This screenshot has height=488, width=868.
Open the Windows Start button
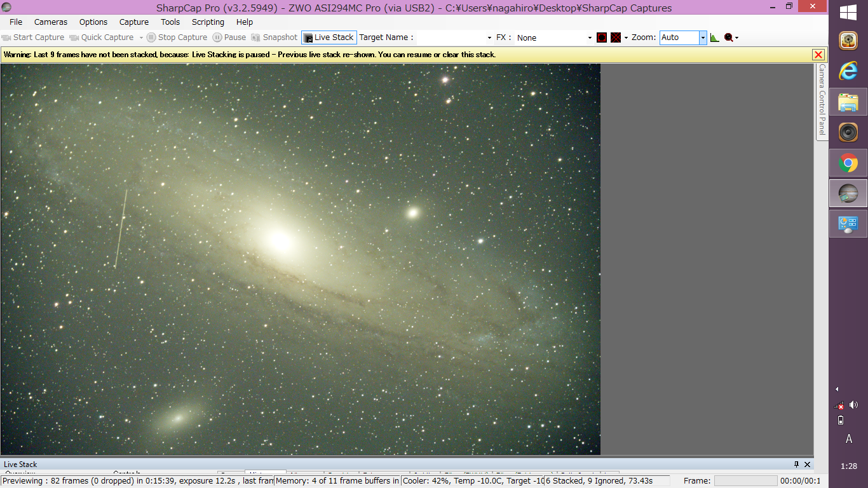click(x=848, y=12)
